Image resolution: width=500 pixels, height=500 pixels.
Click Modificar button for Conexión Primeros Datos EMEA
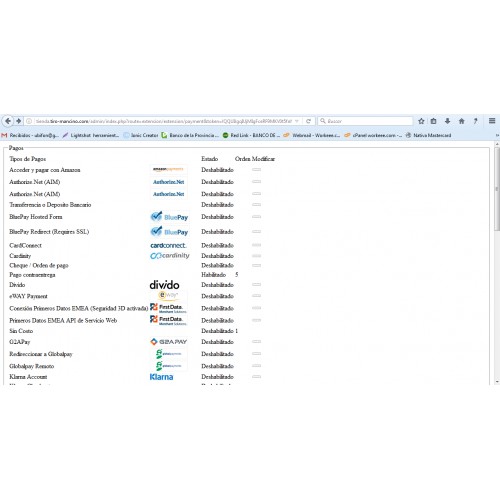pyautogui.click(x=256, y=308)
